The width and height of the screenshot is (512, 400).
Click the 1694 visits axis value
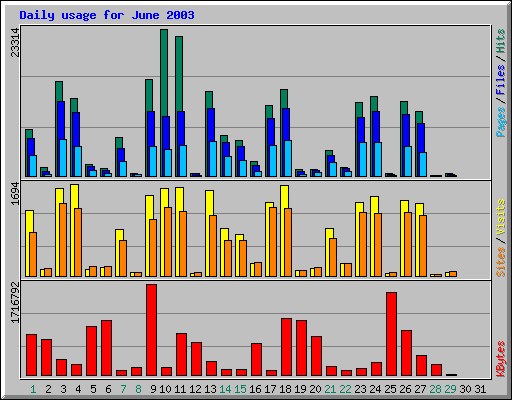click(15, 193)
